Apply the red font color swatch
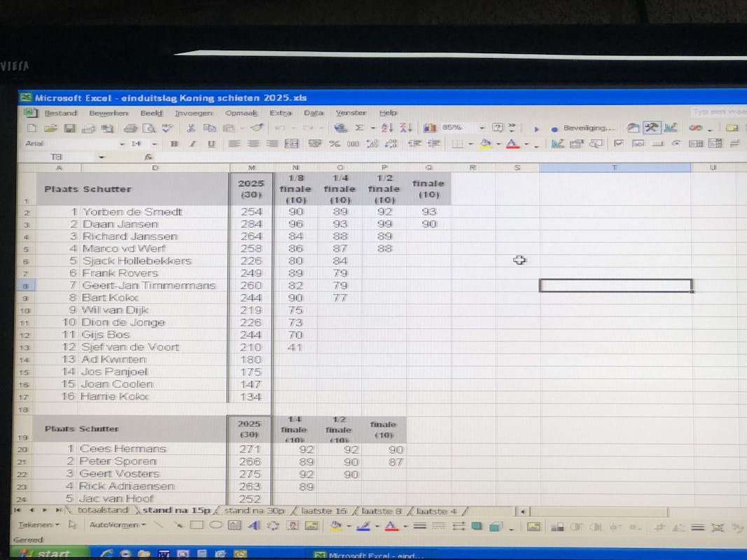This screenshot has height=560, width=747. point(513,144)
